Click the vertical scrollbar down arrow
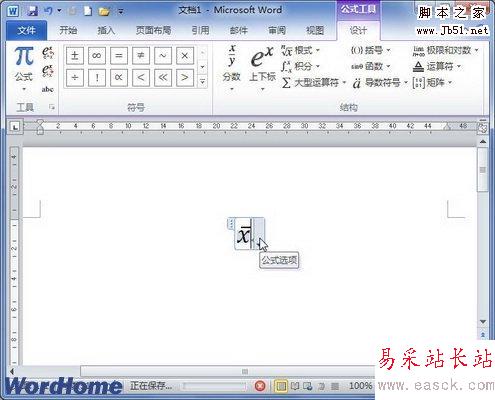The width and height of the screenshot is (495, 400). pyautogui.click(x=483, y=322)
